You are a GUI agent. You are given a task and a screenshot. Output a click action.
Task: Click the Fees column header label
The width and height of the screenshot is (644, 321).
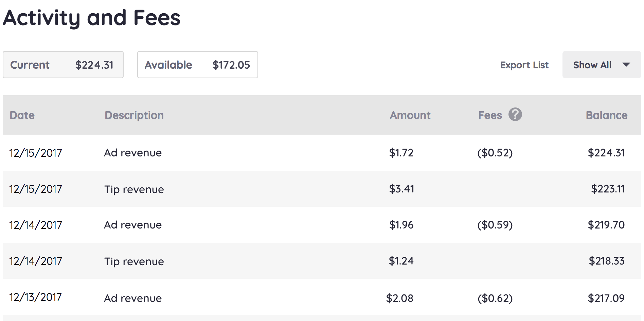click(490, 115)
